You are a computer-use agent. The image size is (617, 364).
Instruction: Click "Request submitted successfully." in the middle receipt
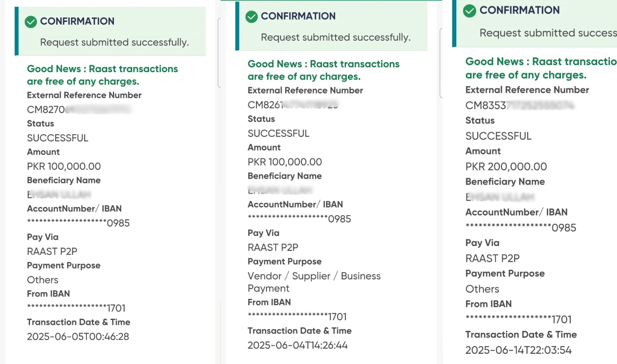point(336,37)
